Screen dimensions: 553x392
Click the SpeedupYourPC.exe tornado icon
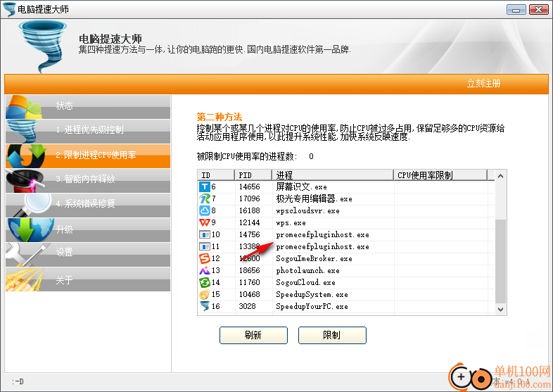click(205, 306)
